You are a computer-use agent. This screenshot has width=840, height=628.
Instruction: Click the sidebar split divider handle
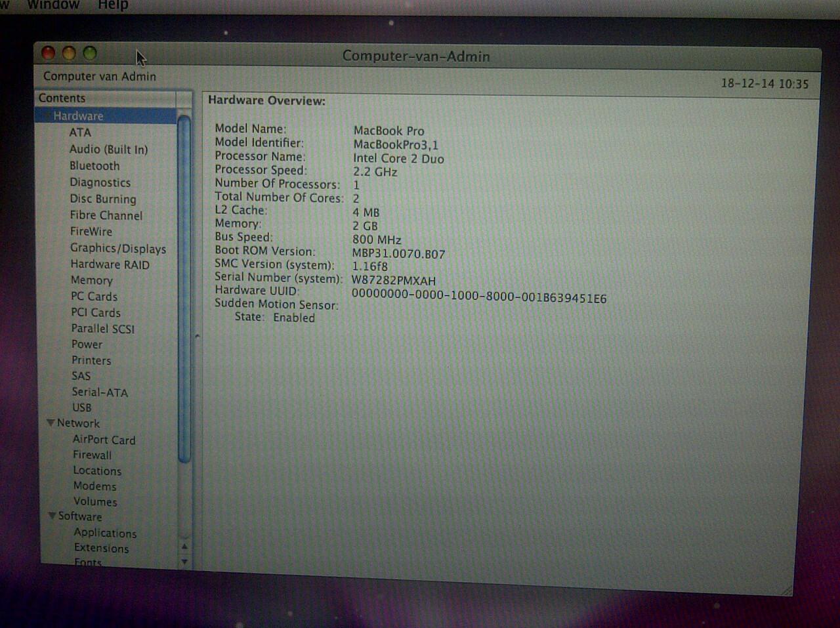pyautogui.click(x=197, y=335)
